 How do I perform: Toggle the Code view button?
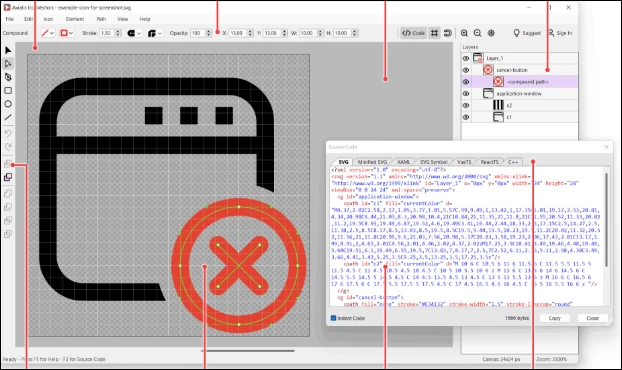point(413,33)
